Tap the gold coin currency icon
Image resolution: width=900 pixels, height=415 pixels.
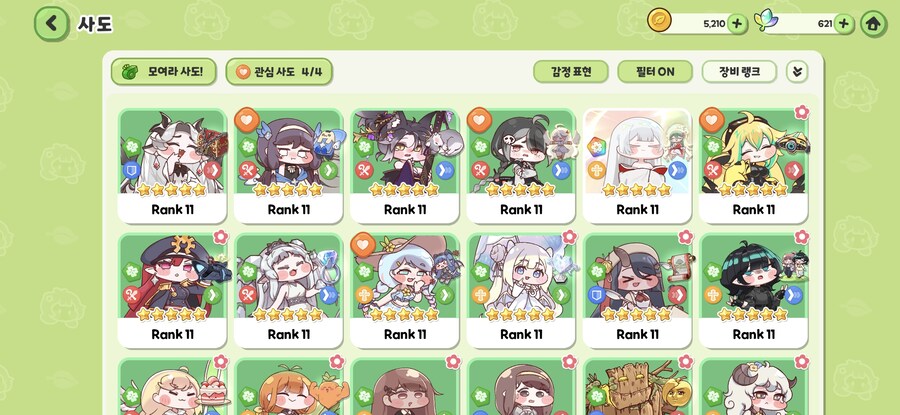coord(659,21)
